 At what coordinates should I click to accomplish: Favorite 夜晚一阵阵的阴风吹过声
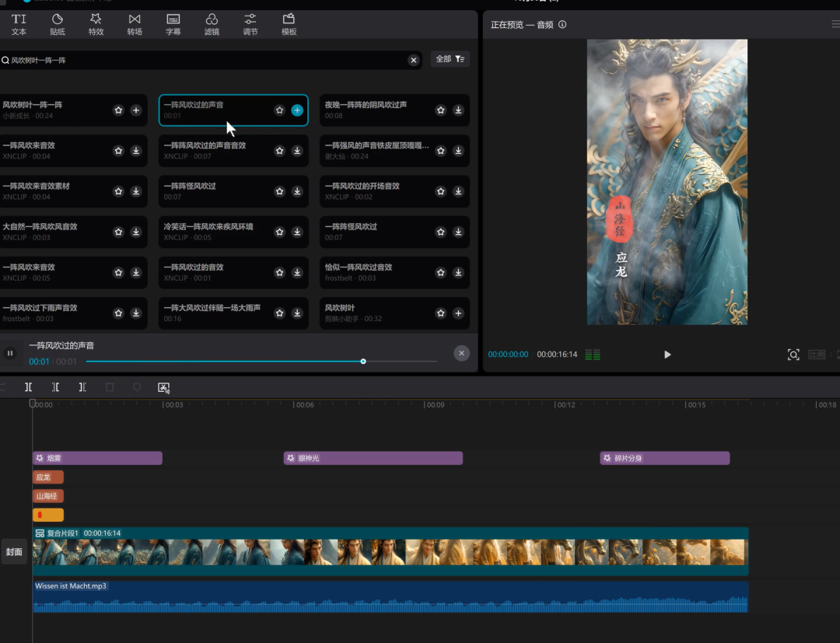tap(441, 110)
